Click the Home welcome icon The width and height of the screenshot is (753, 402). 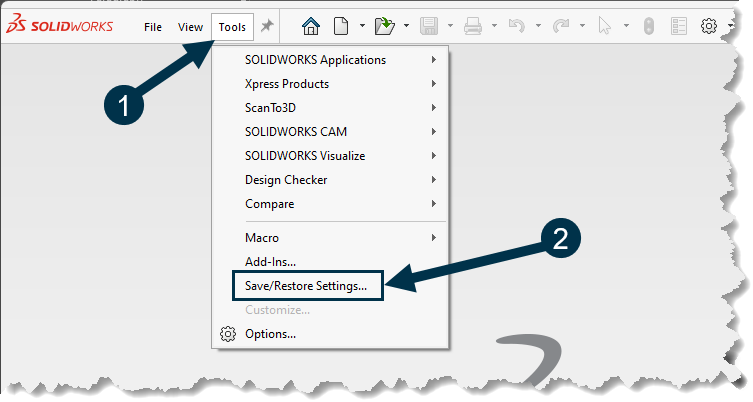311,26
